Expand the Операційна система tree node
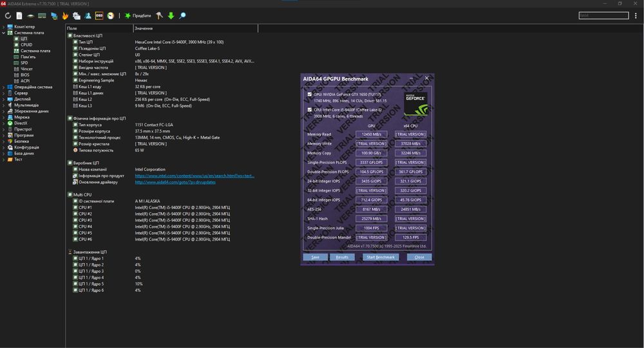This screenshot has width=644, height=348. coord(4,87)
